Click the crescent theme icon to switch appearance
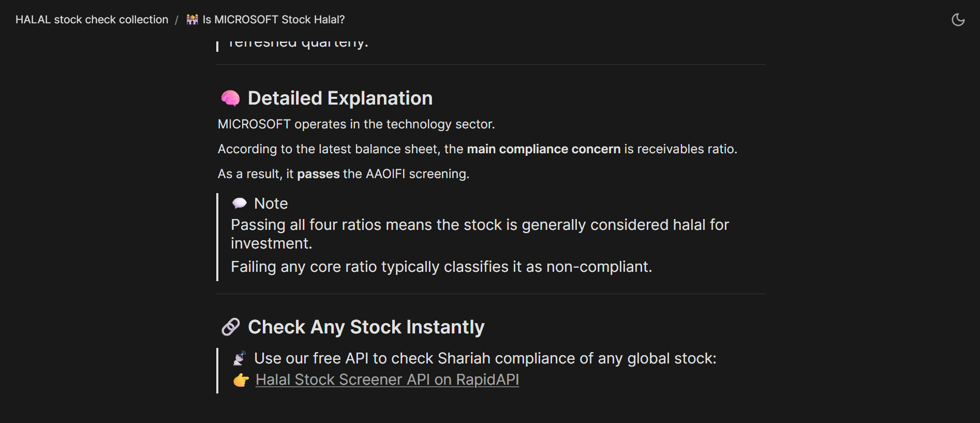Image resolution: width=980 pixels, height=423 pixels. tap(958, 19)
